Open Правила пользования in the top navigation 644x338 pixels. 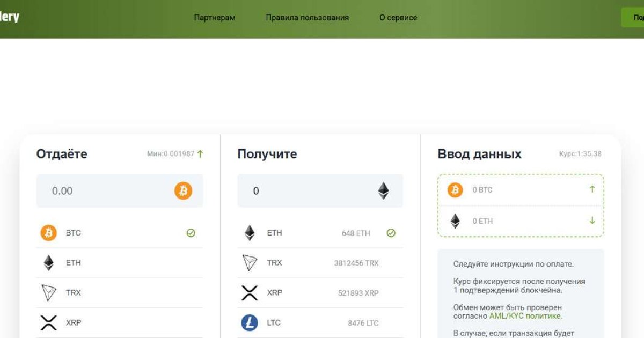coord(307,18)
